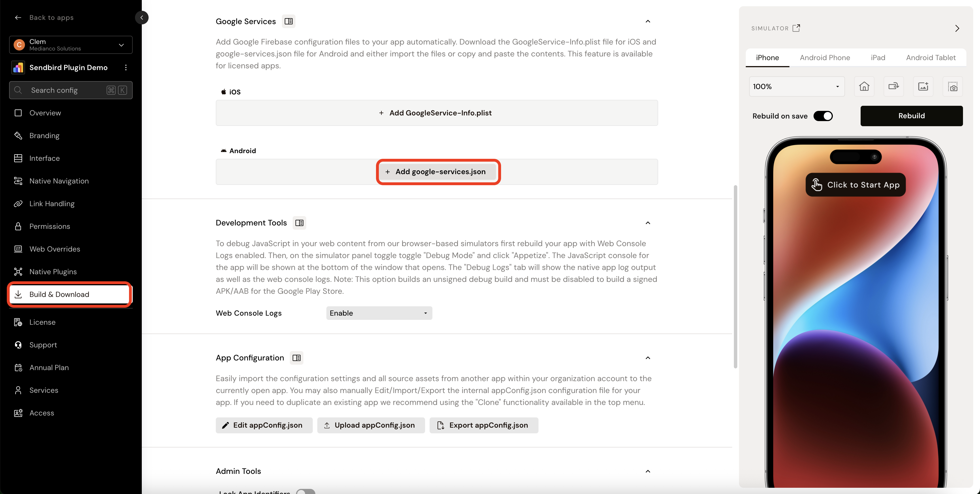The image size is (980, 494).
Task: Open the Web Console Logs dropdown
Action: pyautogui.click(x=379, y=313)
